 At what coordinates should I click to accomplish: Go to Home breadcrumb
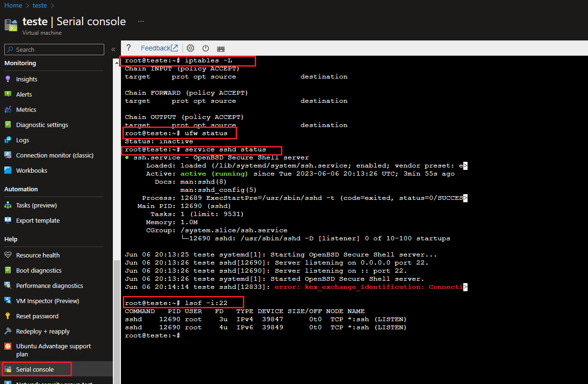tap(13, 5)
